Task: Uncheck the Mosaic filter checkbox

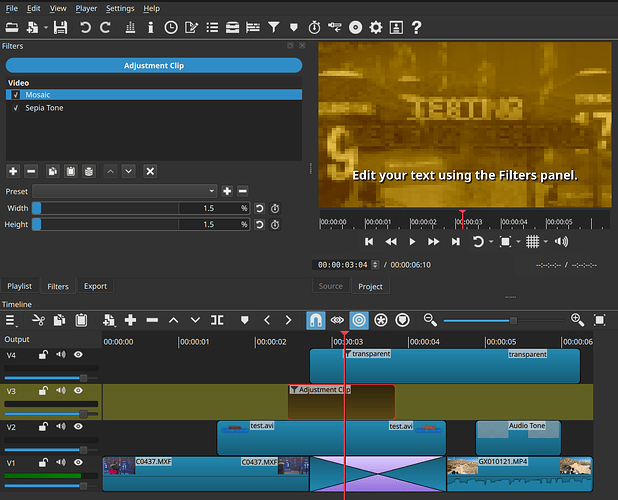Action: coord(16,95)
